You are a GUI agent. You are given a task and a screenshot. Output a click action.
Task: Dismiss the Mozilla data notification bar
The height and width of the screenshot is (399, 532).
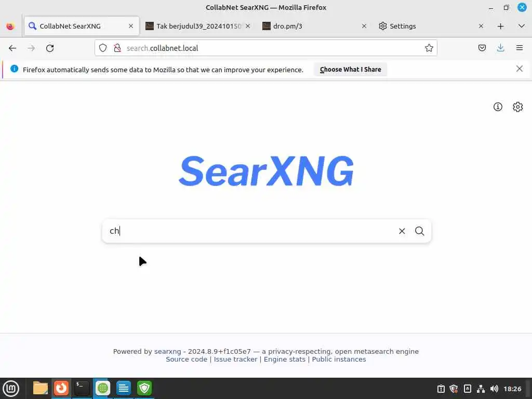point(520,69)
